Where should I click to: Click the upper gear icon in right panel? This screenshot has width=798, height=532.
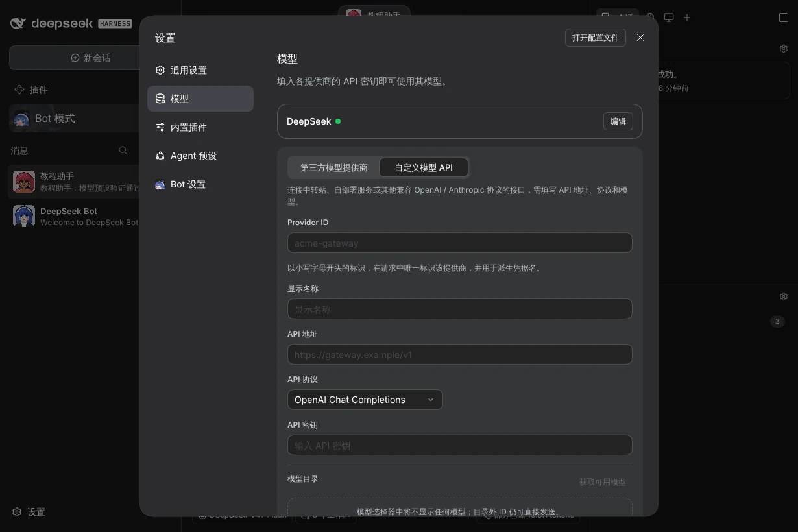pyautogui.click(x=784, y=49)
